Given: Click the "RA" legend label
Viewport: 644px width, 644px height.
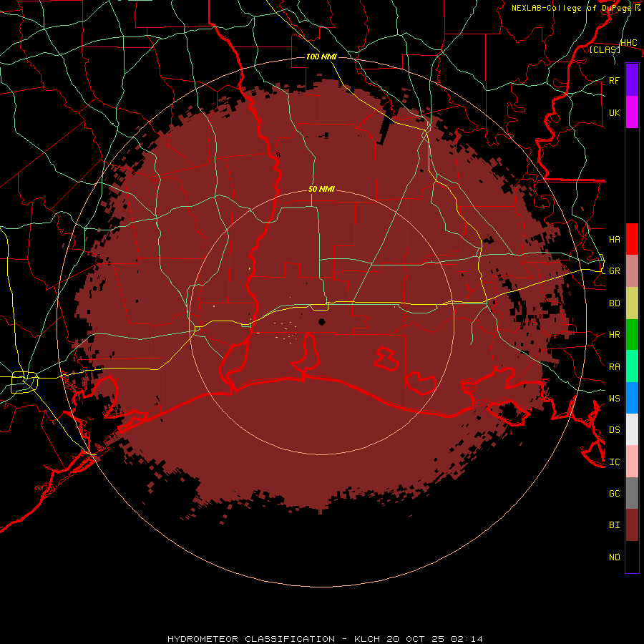Looking at the screenshot, I should point(614,367).
